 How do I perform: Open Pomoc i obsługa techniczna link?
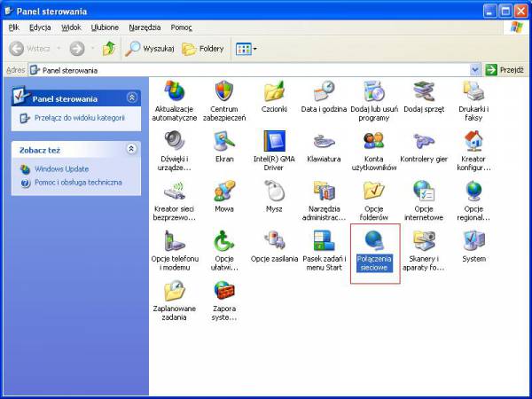click(x=78, y=183)
